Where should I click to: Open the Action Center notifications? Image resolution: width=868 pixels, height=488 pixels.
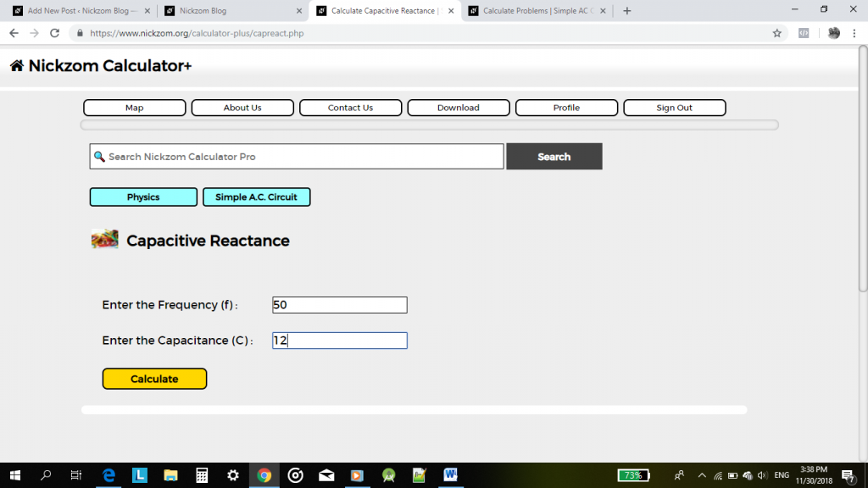click(848, 475)
